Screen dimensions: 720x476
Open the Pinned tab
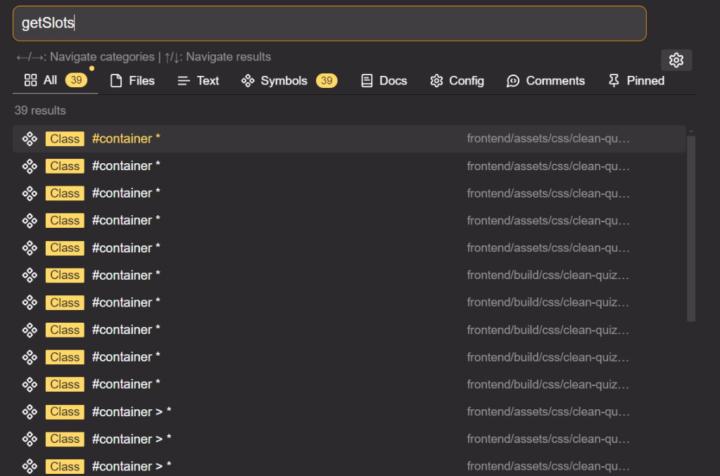click(x=636, y=81)
